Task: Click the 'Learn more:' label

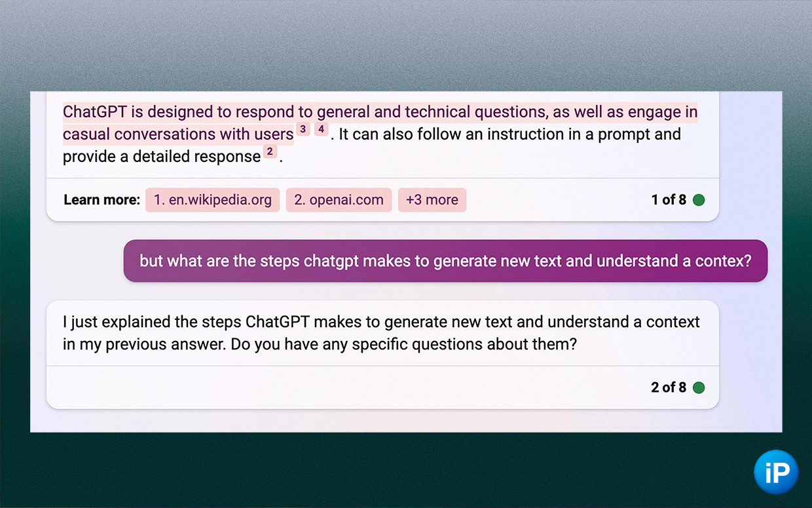Action: [101, 200]
